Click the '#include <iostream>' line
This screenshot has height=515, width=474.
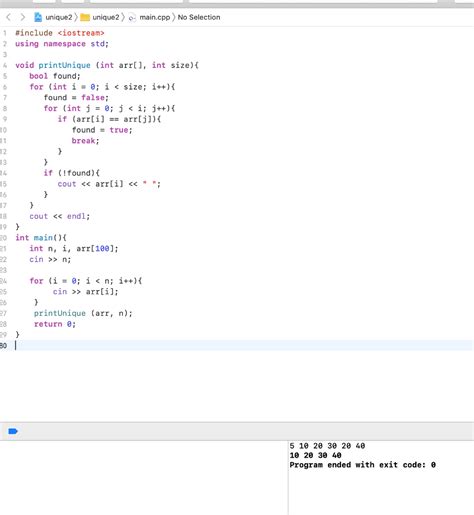60,33
